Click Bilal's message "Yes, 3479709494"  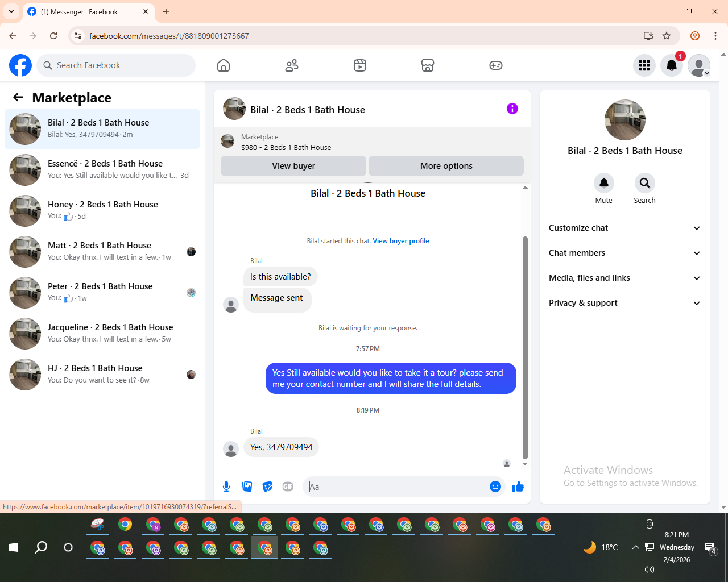[x=282, y=447]
